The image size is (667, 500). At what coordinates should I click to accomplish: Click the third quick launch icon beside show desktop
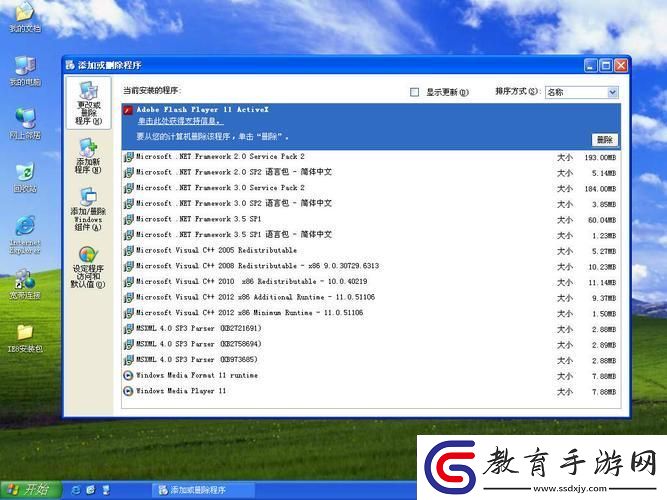point(106,490)
